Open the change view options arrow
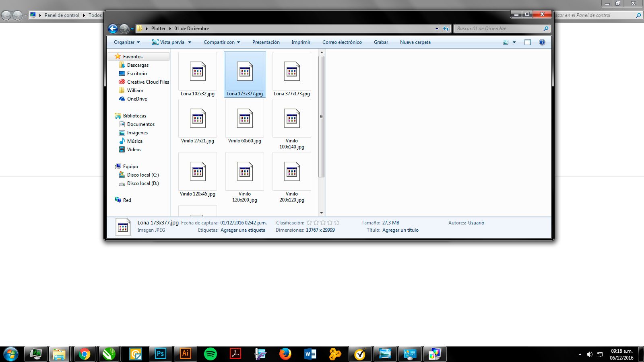This screenshot has height=362, width=644. [x=514, y=42]
